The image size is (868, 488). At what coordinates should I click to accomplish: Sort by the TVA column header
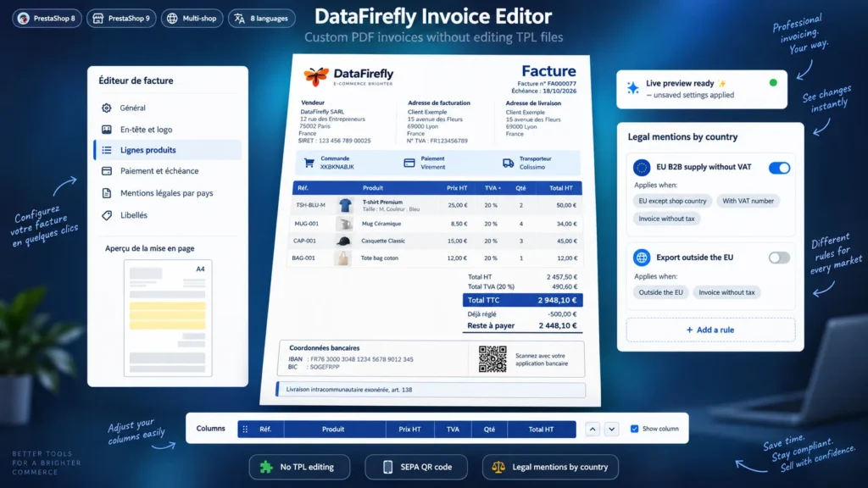click(x=492, y=188)
